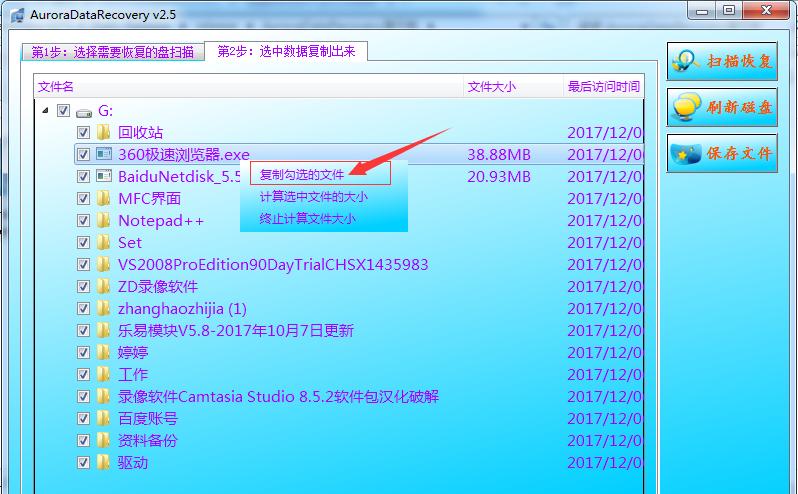Choose 终止计算文件大小 menu entry
Screen dimensions: 798x494
coord(307,219)
